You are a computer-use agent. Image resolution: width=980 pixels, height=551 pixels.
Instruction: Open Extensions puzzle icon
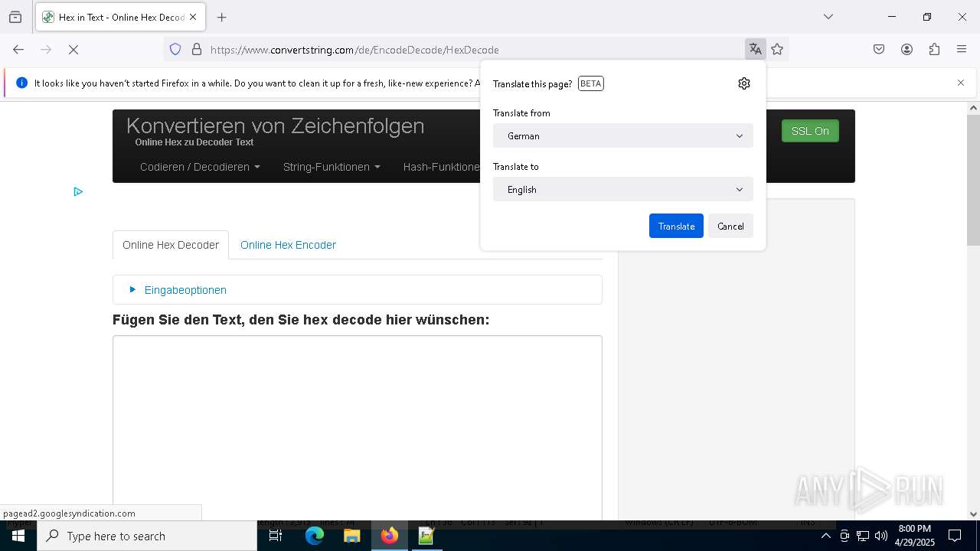tap(934, 50)
